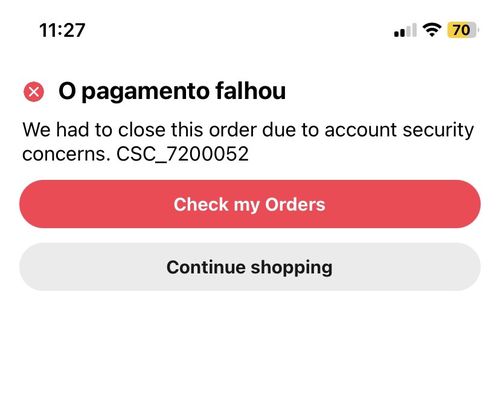Click the word 'shopping' in gray button
The width and height of the screenshot is (500, 399).
(291, 268)
